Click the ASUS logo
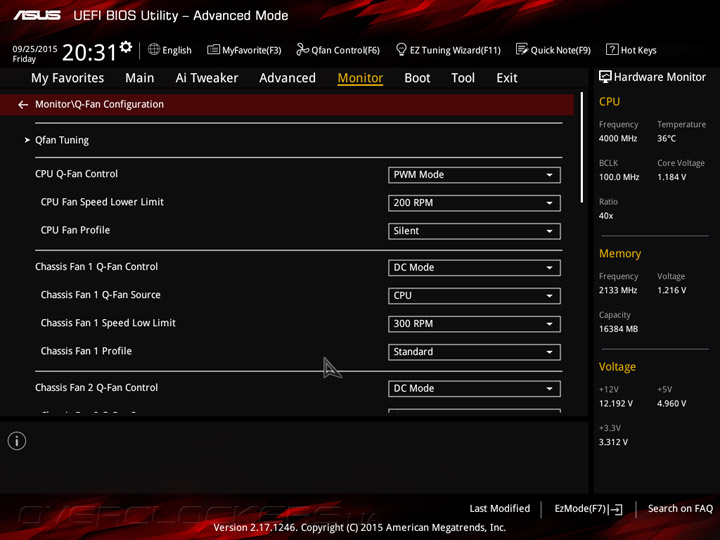This screenshot has height=540, width=720. point(37,16)
